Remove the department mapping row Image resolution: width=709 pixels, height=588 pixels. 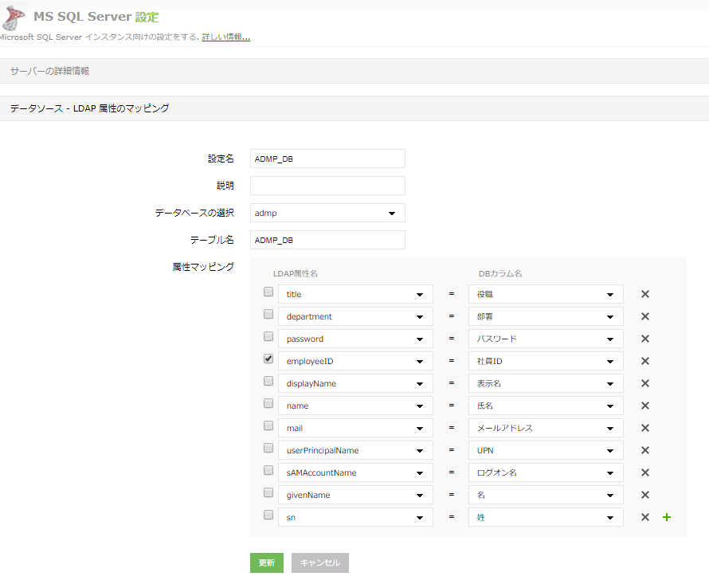644,316
